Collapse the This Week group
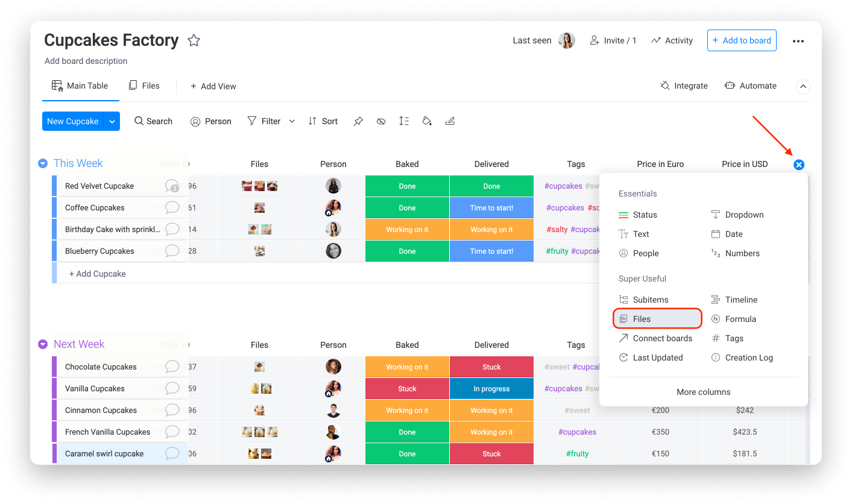The width and height of the screenshot is (852, 504). 43,163
